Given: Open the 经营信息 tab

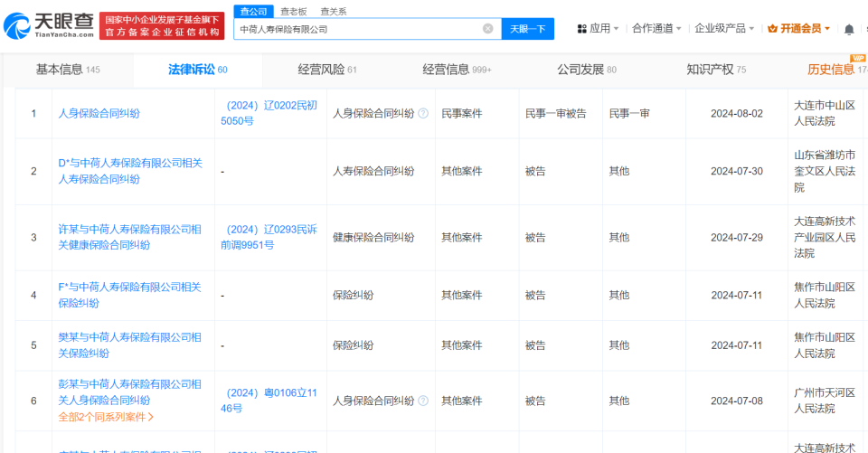Looking at the screenshot, I should click(457, 70).
